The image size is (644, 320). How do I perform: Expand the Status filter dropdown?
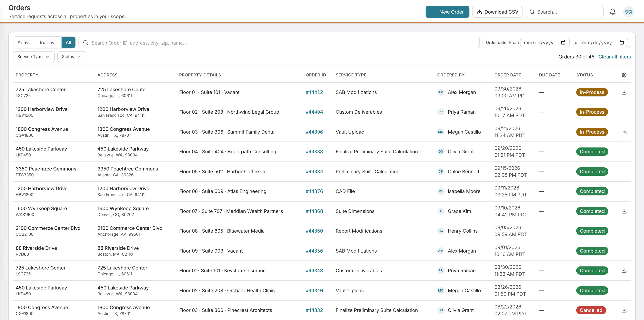coord(71,57)
